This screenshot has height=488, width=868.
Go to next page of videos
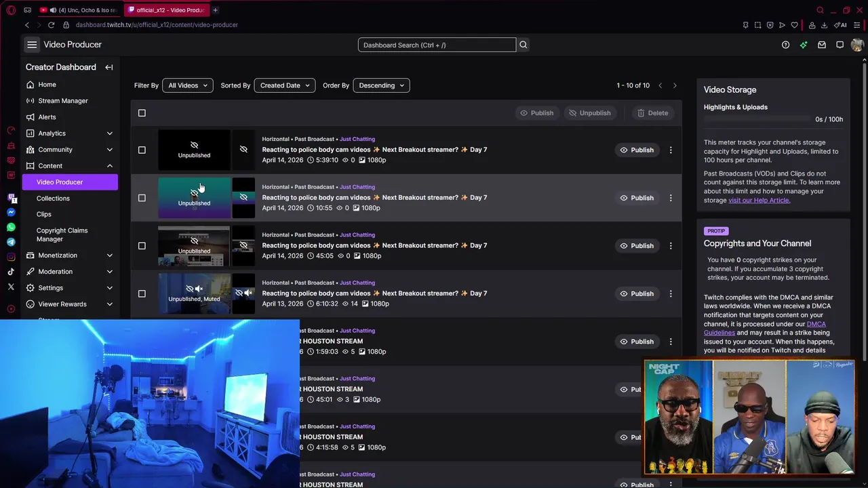674,85
